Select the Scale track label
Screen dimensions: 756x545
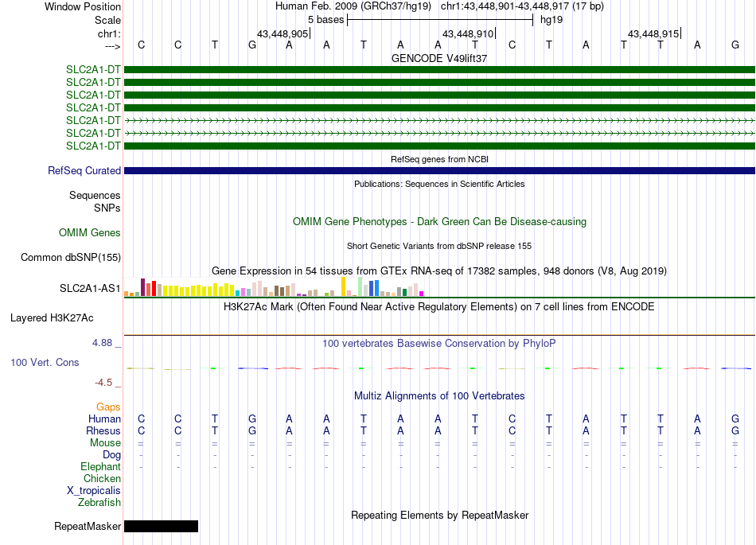pos(107,20)
